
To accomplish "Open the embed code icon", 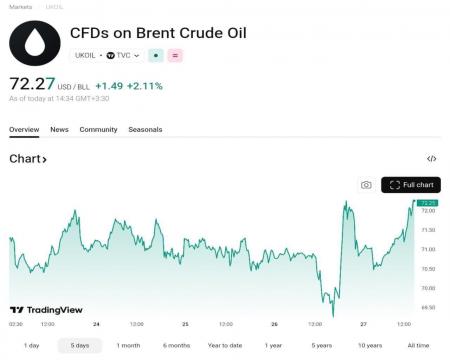I will point(432,159).
